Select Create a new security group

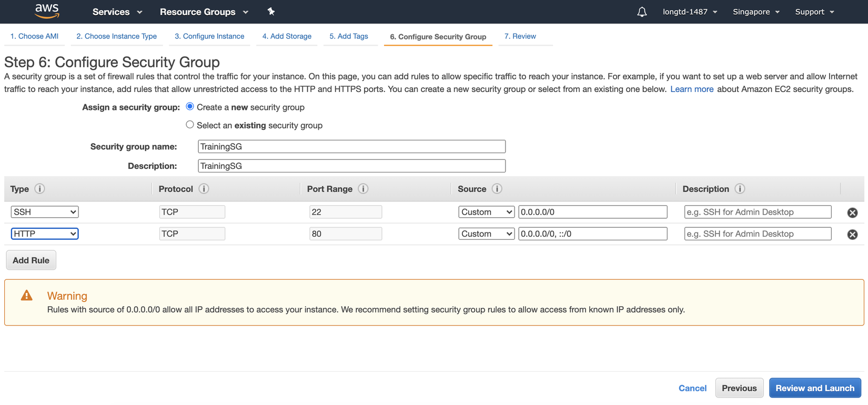[x=190, y=107]
